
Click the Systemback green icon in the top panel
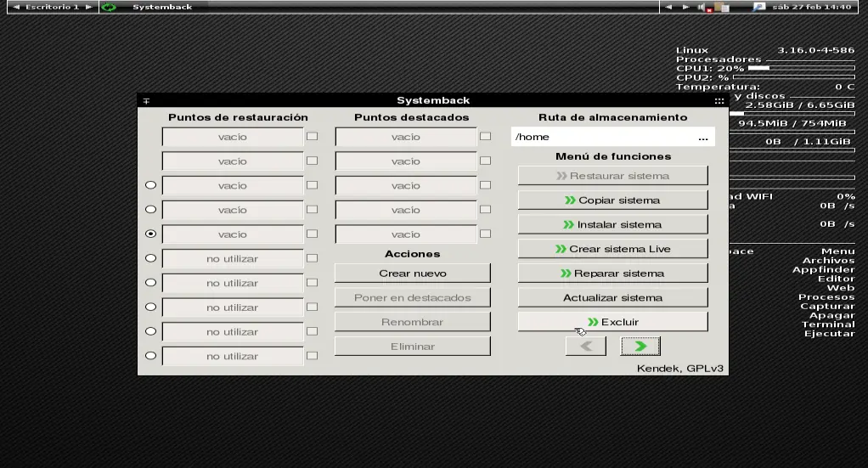(109, 7)
